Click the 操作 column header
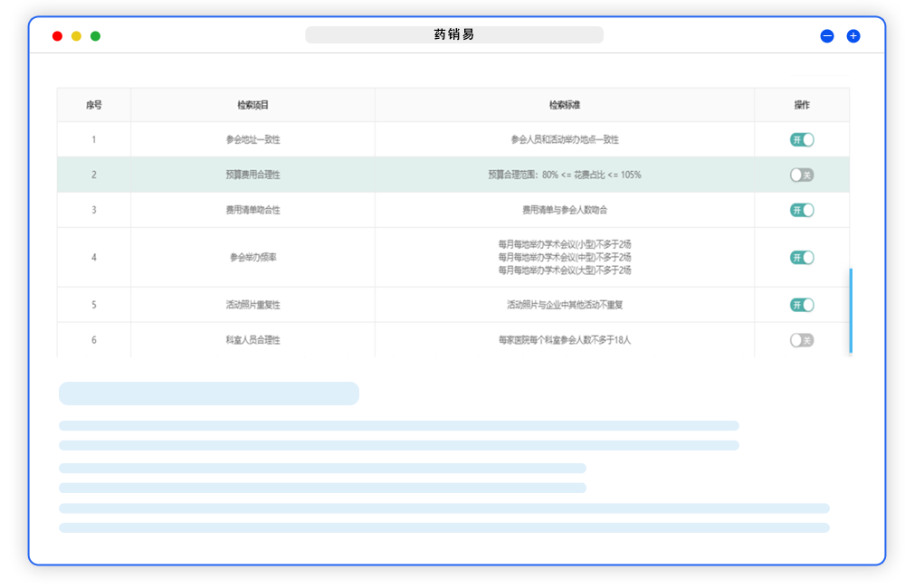This screenshot has width=905, height=588. click(802, 105)
